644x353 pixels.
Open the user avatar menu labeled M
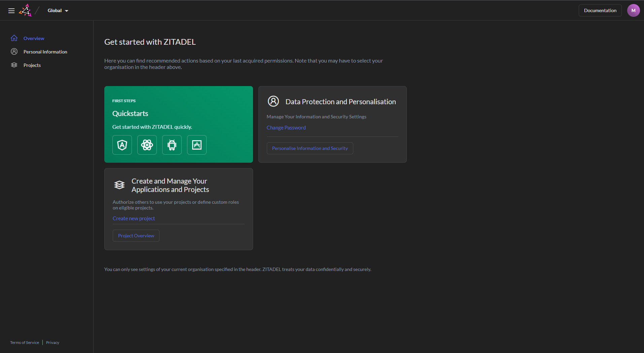pyautogui.click(x=633, y=10)
